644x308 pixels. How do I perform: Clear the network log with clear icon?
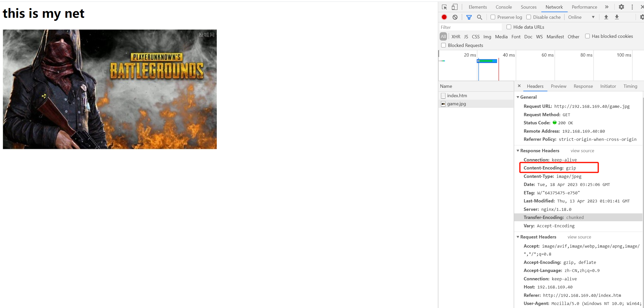point(455,17)
